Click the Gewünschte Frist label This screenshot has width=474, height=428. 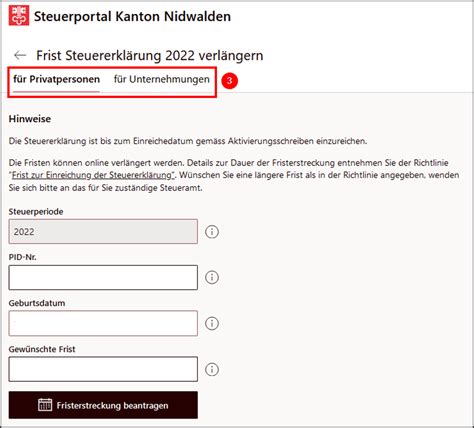click(x=42, y=349)
